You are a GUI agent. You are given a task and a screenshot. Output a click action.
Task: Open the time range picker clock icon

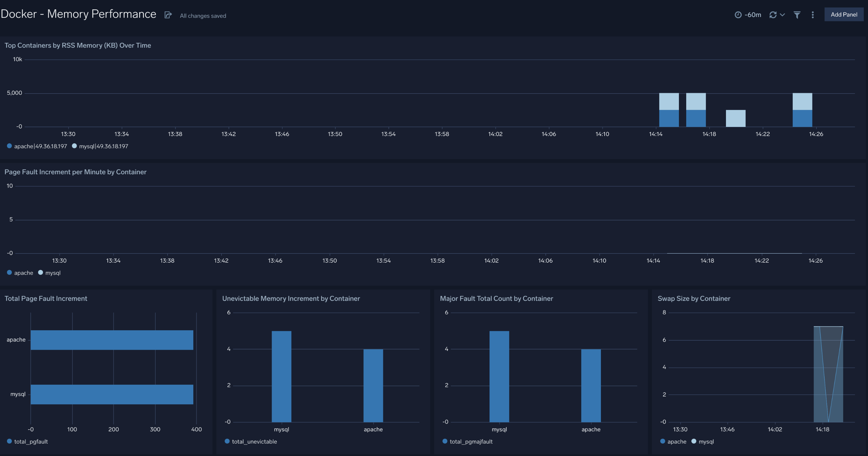pos(738,15)
